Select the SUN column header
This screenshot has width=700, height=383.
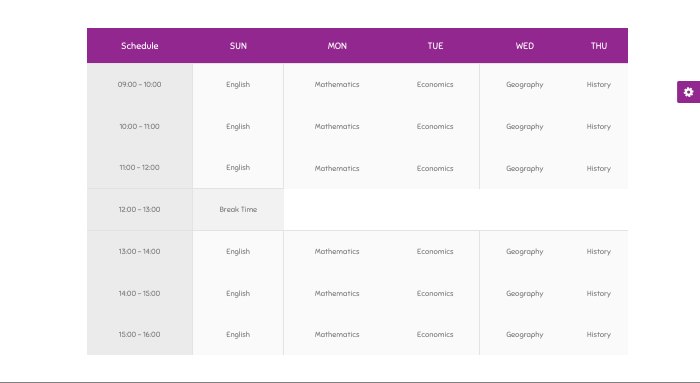pyautogui.click(x=238, y=46)
